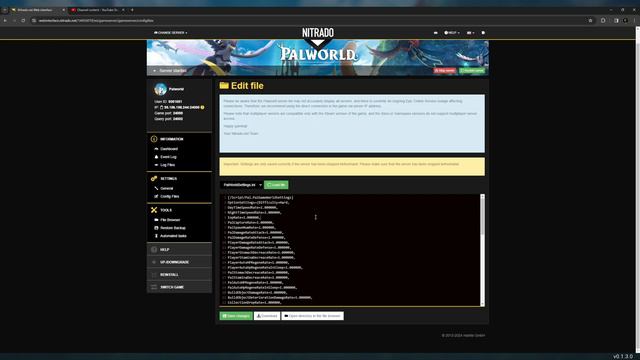Screen dimensions: 640x360
Task: Open General settings in sidebar
Action: coord(167,189)
